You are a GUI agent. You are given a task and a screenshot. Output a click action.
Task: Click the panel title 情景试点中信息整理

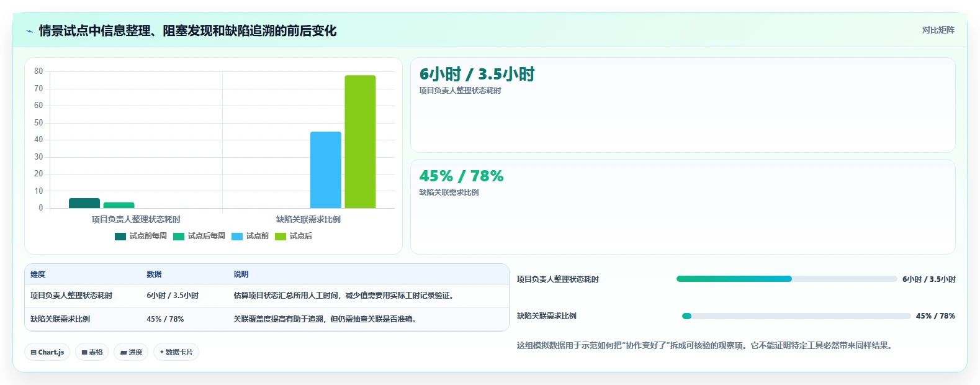coord(187,31)
